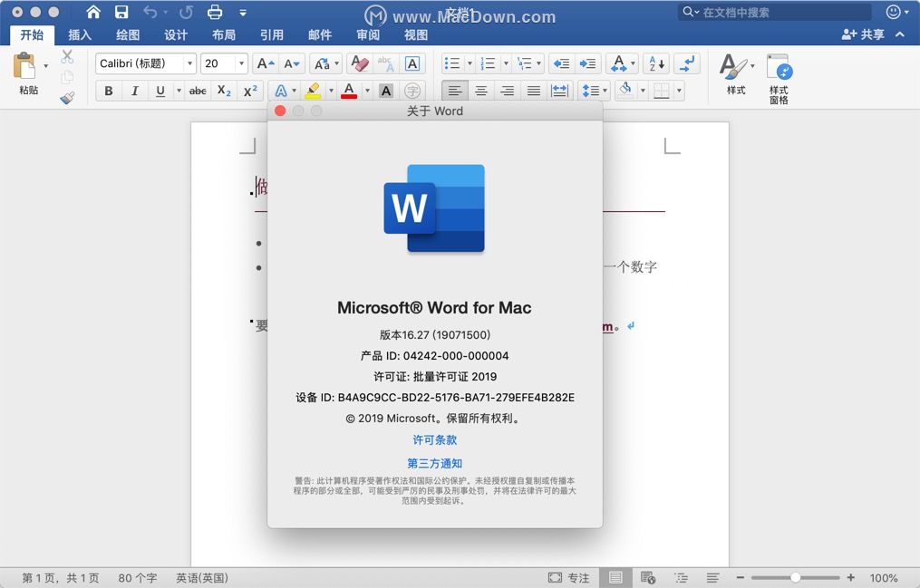The image size is (920, 588).
Task: Click the 共享 share button
Action: 863,34
